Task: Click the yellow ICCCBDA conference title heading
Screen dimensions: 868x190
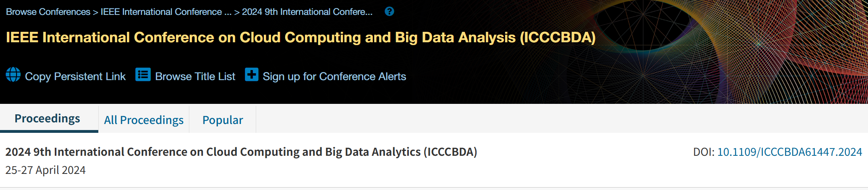Action: pos(300,37)
